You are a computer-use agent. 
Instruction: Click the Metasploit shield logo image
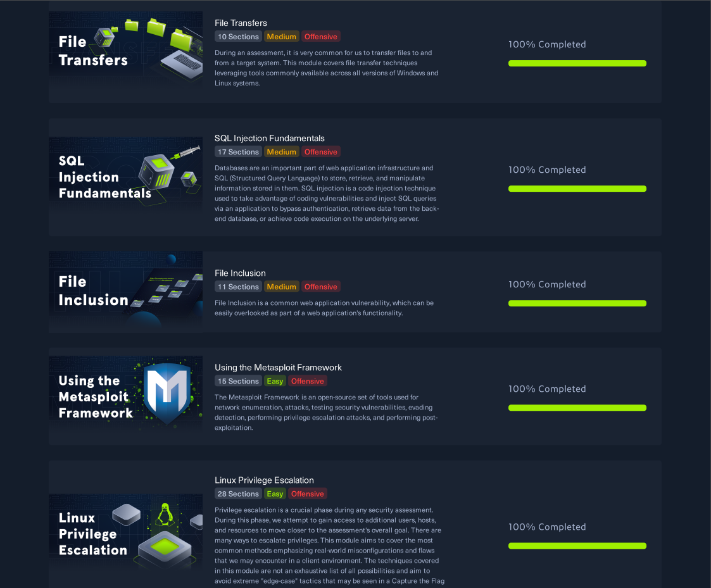[x=167, y=392]
